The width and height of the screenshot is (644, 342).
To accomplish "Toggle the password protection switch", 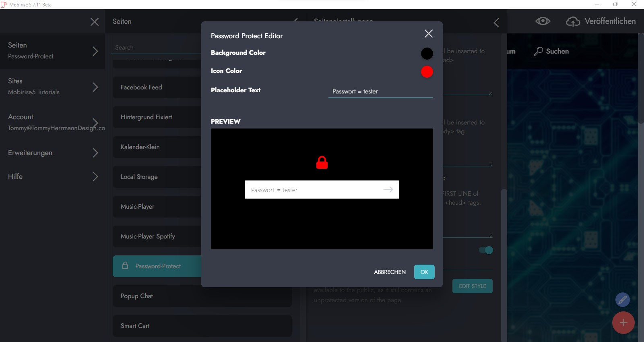I will (x=486, y=250).
